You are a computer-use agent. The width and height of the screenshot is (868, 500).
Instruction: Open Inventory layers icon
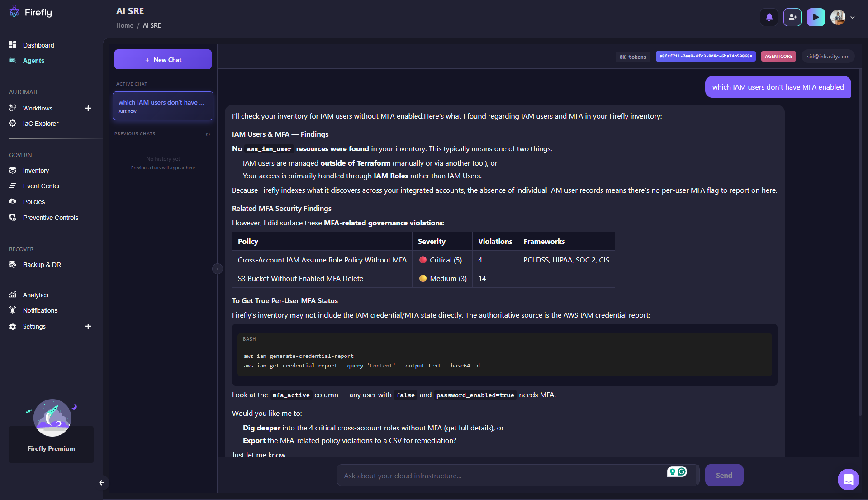tap(13, 170)
